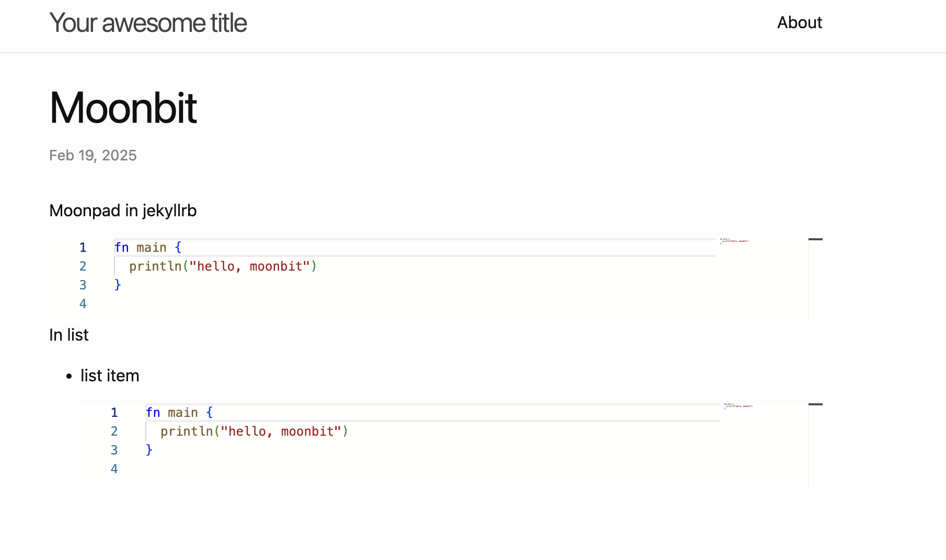Select line number 2 in first editor
Viewport: 946px width, 560px height.
83,266
